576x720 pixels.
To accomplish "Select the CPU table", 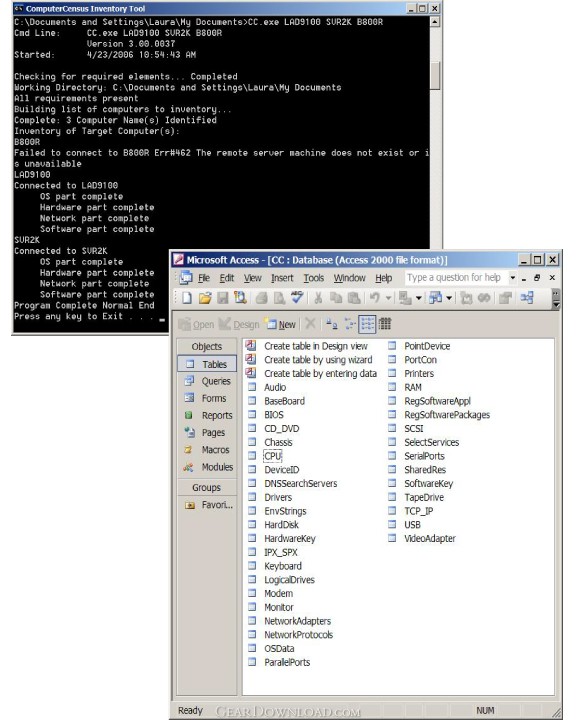I will pos(272,456).
